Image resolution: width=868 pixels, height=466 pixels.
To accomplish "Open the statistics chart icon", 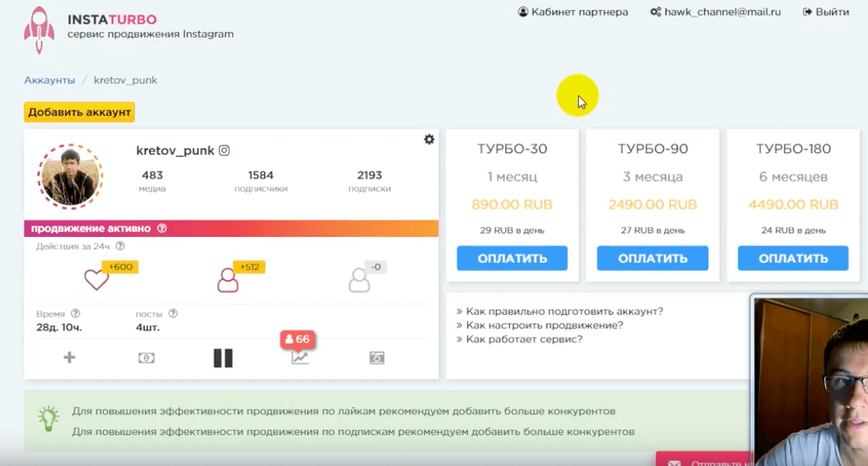I will click(300, 358).
